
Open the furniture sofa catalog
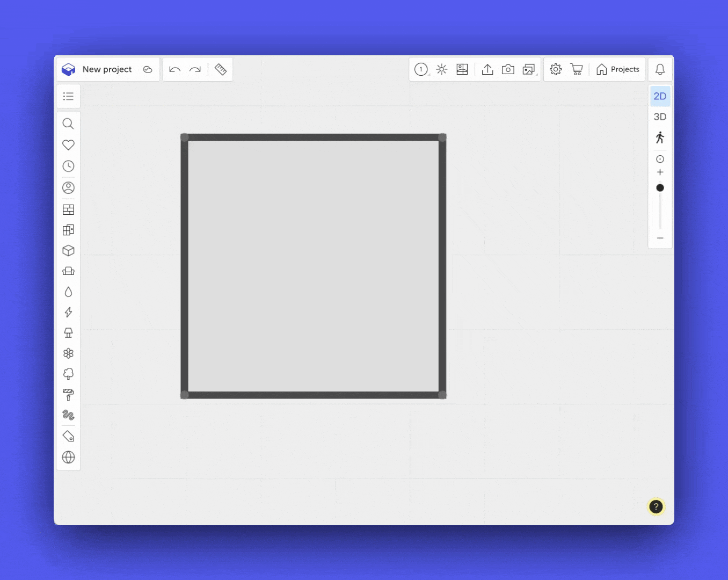pos(68,271)
